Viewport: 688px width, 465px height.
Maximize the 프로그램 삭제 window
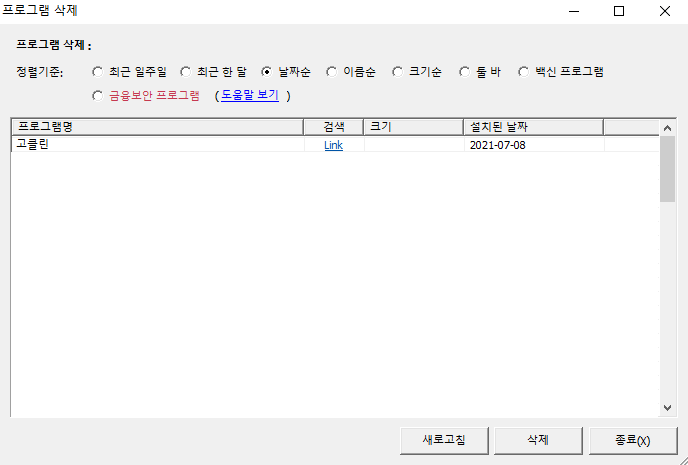(619, 11)
